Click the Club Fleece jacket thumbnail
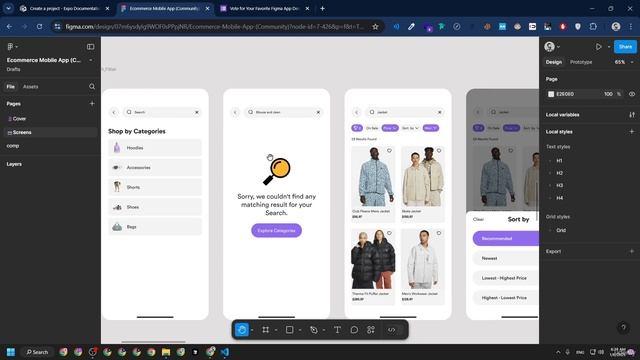 (373, 176)
